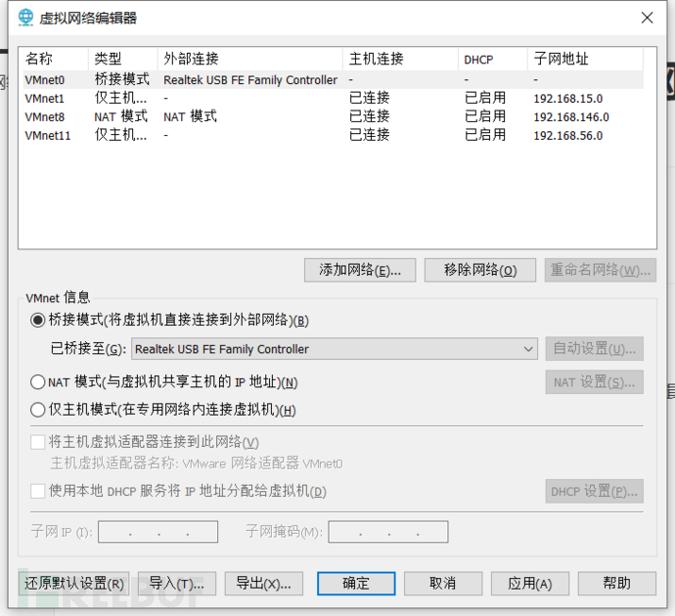The height and width of the screenshot is (616, 675).
Task: Open DHCP 设置(P)... button
Action: (595, 491)
